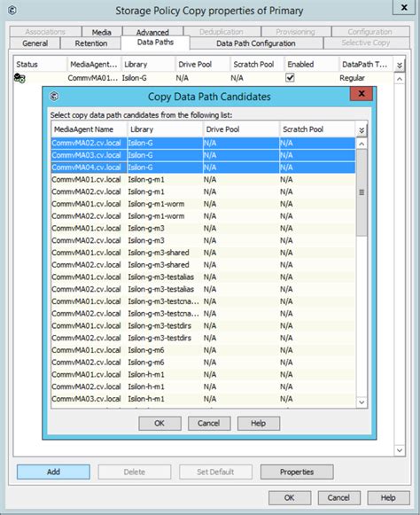The image size is (420, 515).
Task: Switch to the Data Path Configuration tab
Action: pyautogui.click(x=256, y=43)
